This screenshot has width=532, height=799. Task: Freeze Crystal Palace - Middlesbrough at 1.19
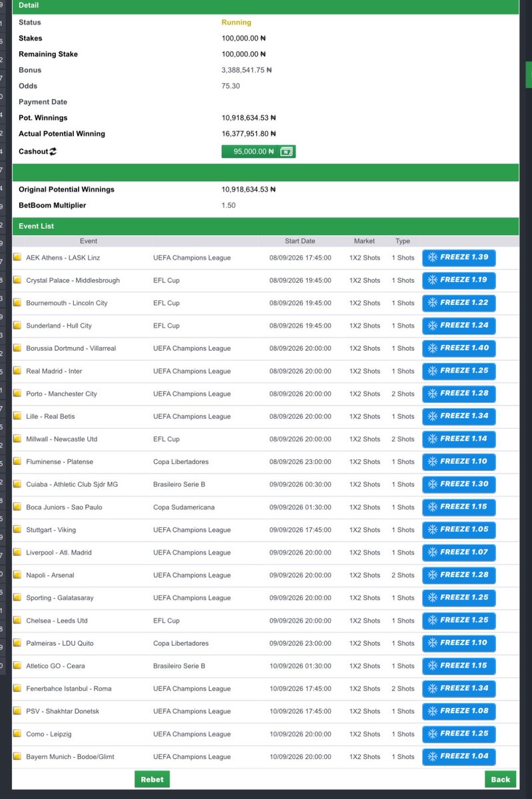(459, 280)
